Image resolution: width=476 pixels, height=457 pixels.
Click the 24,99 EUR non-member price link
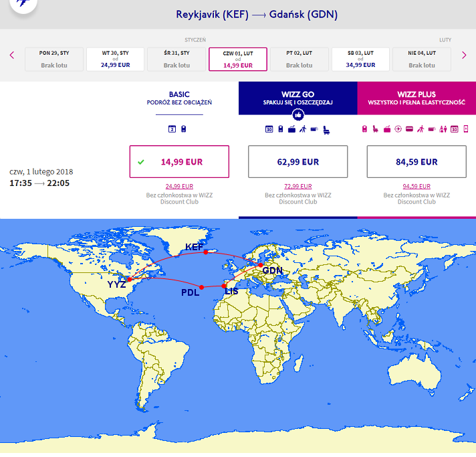179,186
